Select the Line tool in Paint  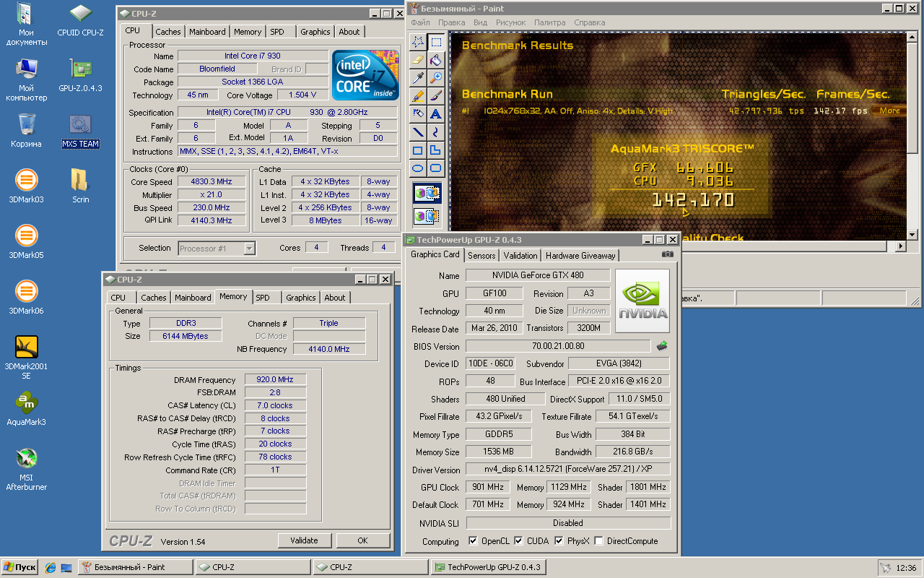pyautogui.click(x=418, y=132)
